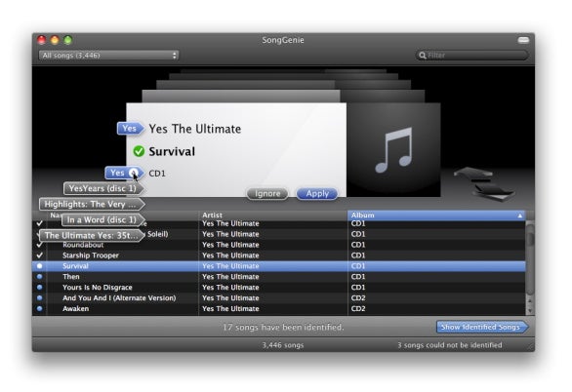Sort by the Artist column header
This screenshot has height=392, width=572.
(273, 215)
